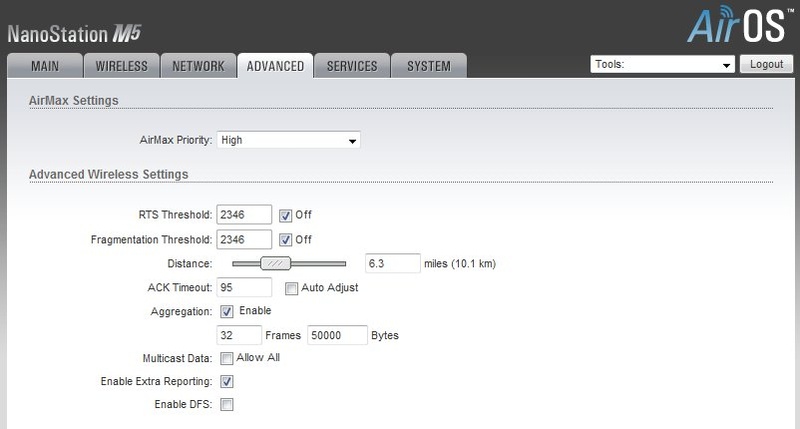Toggle the Aggregation Enable checkbox
The height and width of the screenshot is (429, 800).
click(x=227, y=311)
